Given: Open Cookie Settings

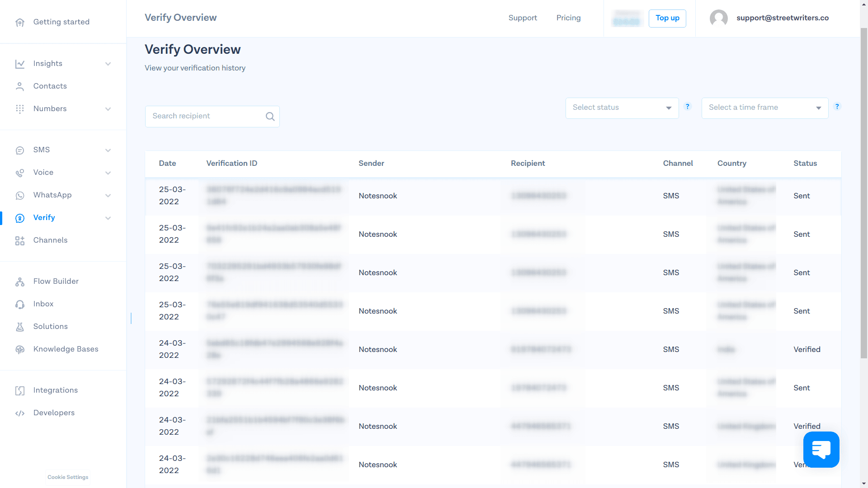Looking at the screenshot, I should 67,477.
